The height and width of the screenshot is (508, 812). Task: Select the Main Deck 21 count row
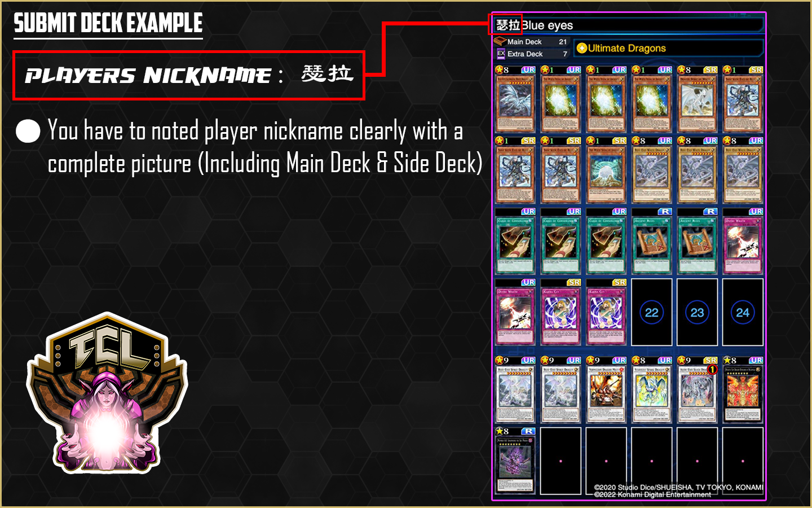(x=531, y=42)
